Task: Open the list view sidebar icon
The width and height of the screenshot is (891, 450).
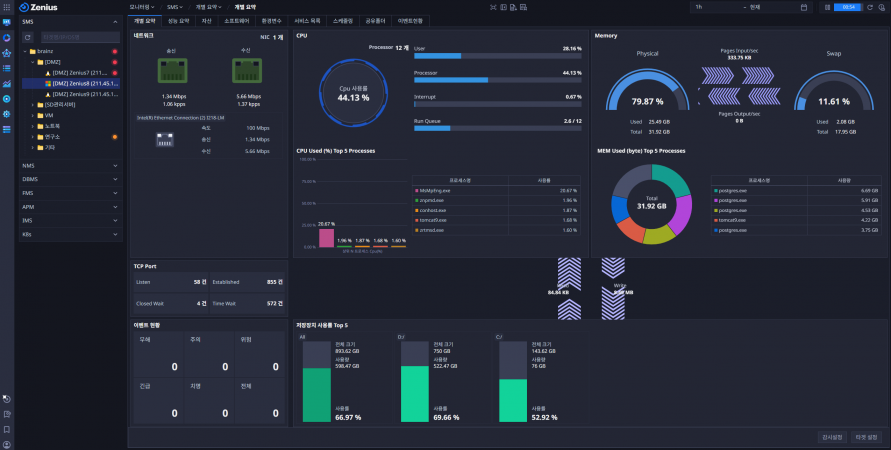Action: pyautogui.click(x=7, y=68)
